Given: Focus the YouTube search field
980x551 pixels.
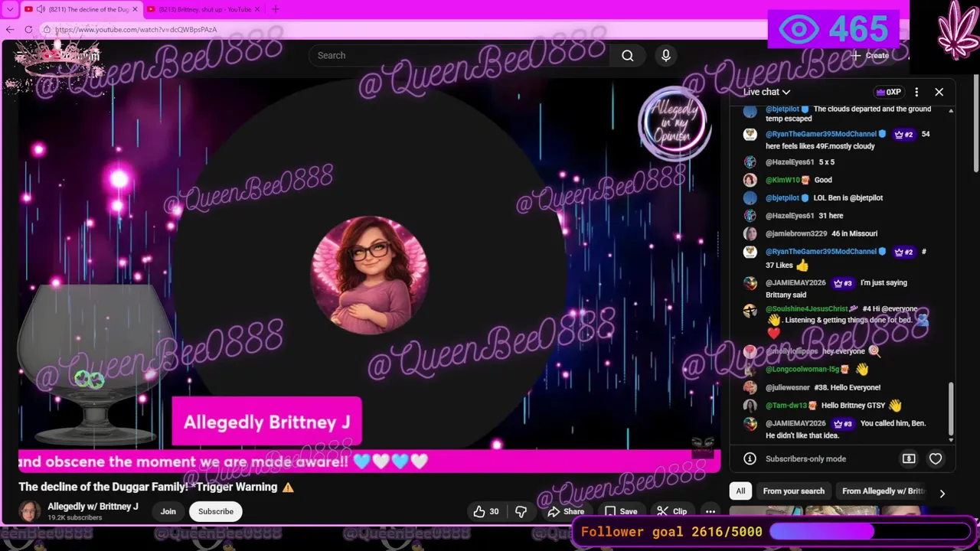Looking at the screenshot, I should tap(459, 55).
